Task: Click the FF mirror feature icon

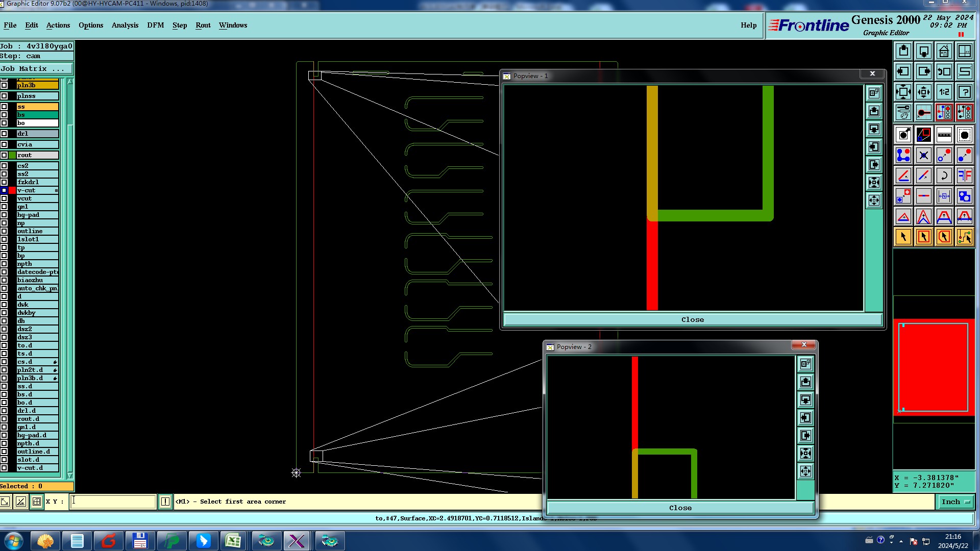Action: tap(965, 176)
